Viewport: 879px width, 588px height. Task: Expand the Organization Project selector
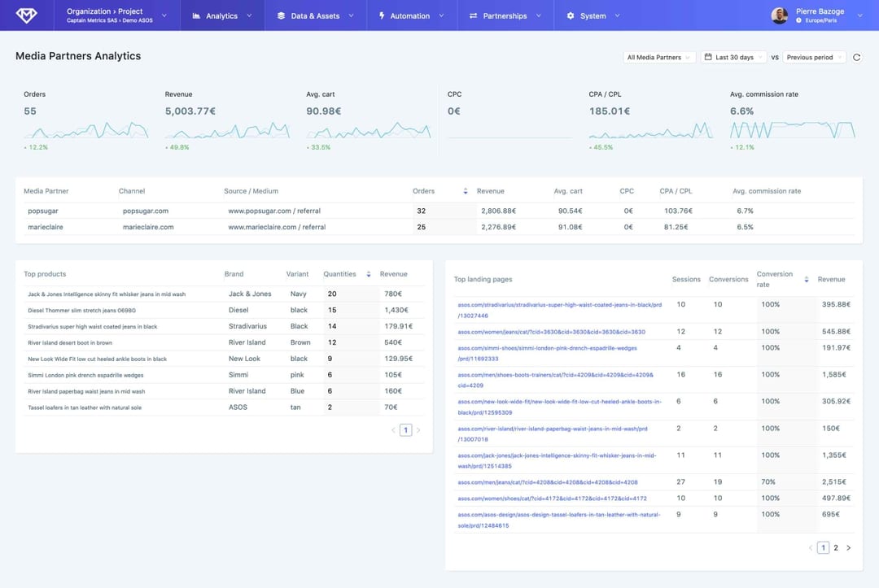pos(117,15)
